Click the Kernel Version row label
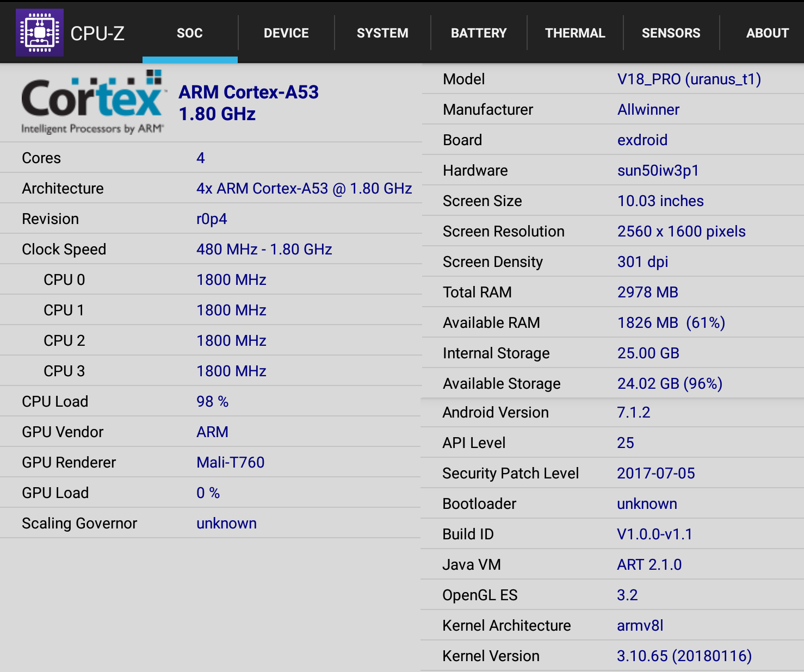The height and width of the screenshot is (672, 804). tap(491, 656)
